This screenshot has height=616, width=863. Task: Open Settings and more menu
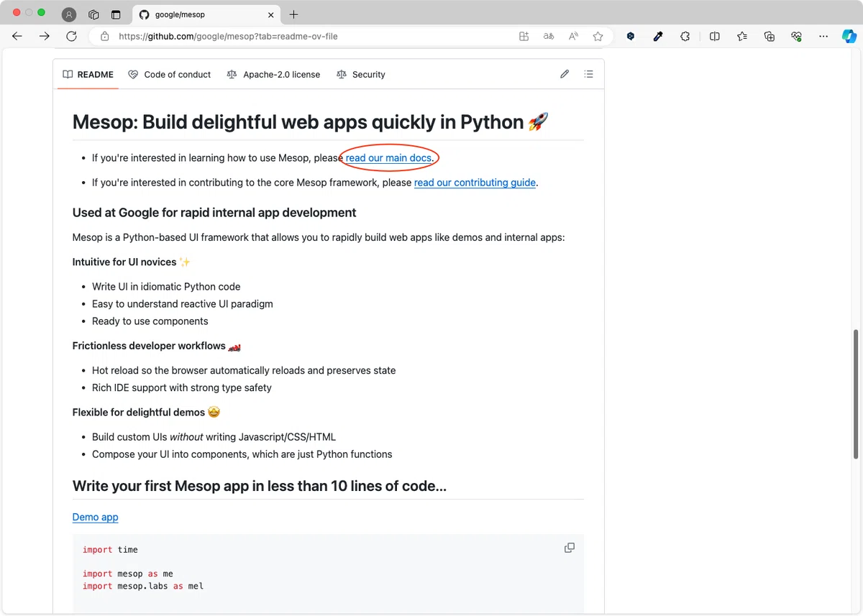(823, 36)
